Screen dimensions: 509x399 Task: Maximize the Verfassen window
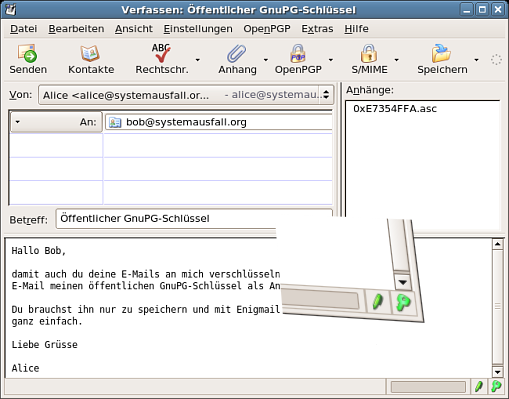tap(482, 9)
